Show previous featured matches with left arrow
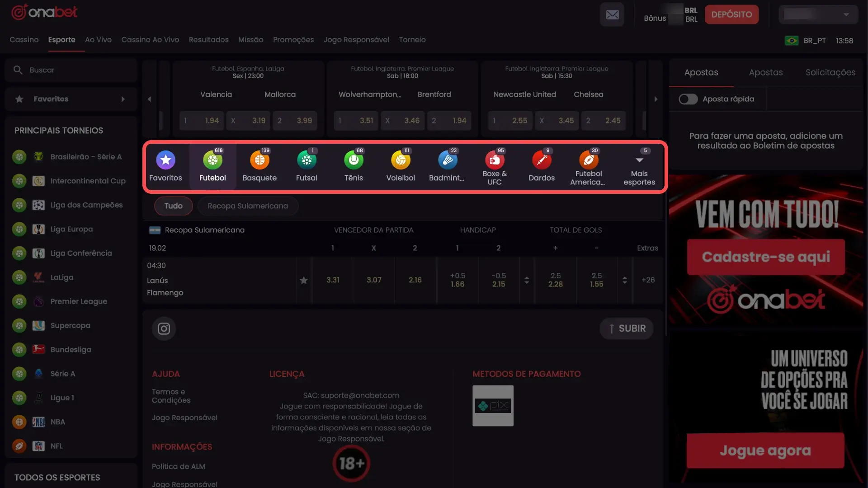868x488 pixels. point(149,99)
